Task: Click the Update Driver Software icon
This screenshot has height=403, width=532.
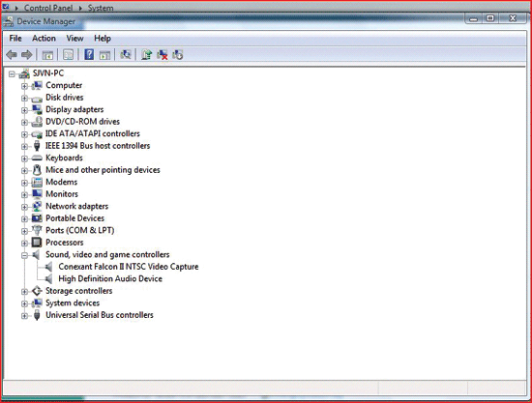Action: pyautogui.click(x=146, y=54)
